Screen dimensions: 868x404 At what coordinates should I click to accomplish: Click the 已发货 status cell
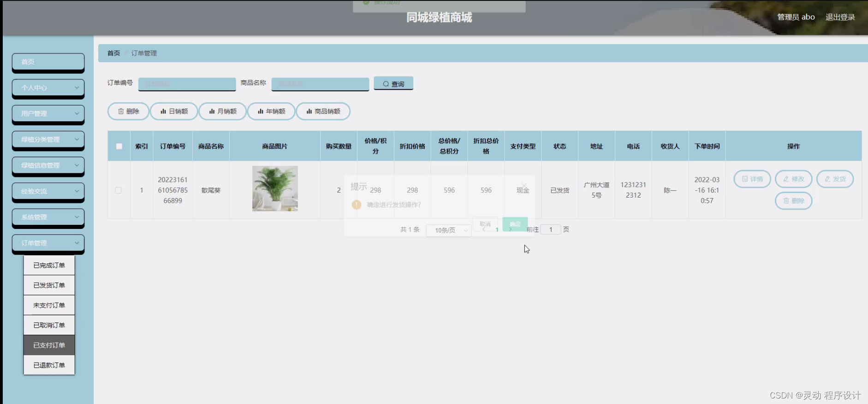point(560,190)
